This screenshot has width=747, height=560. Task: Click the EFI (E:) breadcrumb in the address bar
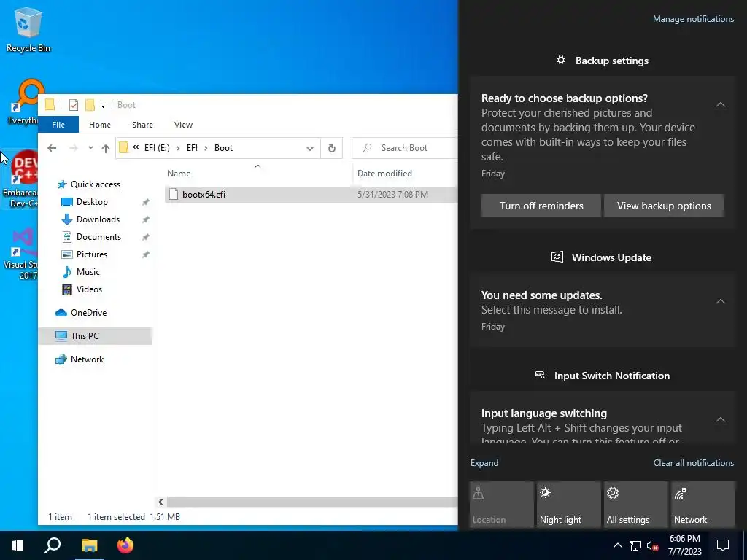pyautogui.click(x=157, y=148)
